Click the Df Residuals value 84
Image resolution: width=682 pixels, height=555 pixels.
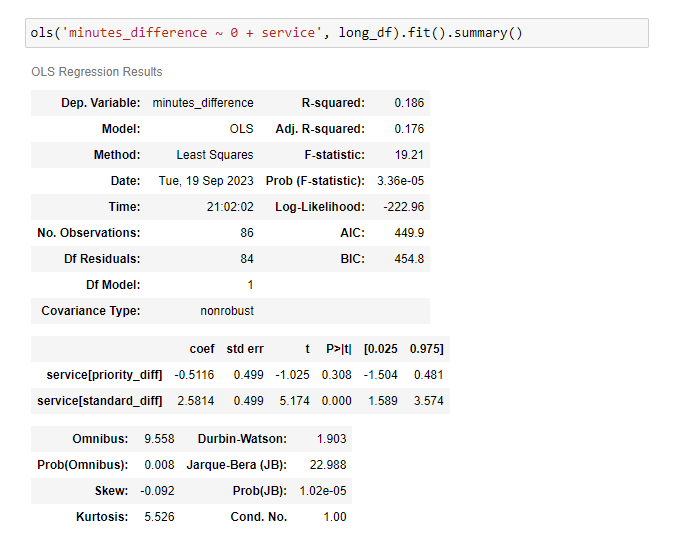pyautogui.click(x=247, y=259)
